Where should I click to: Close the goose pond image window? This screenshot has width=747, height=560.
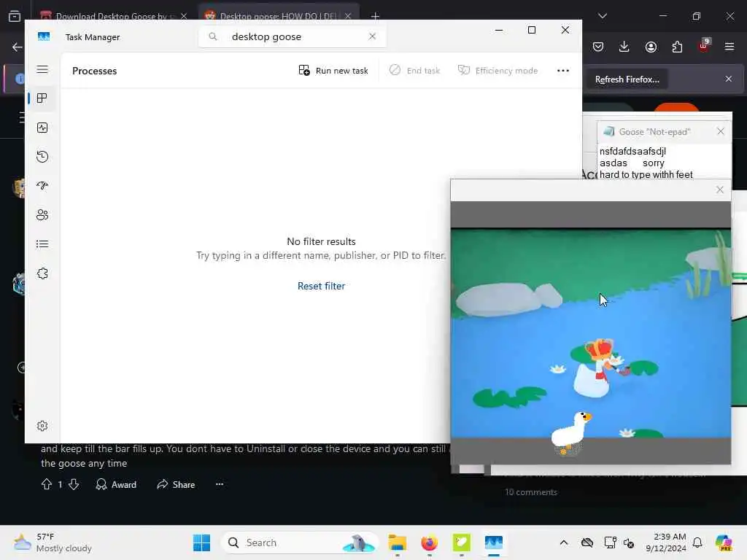tap(720, 190)
